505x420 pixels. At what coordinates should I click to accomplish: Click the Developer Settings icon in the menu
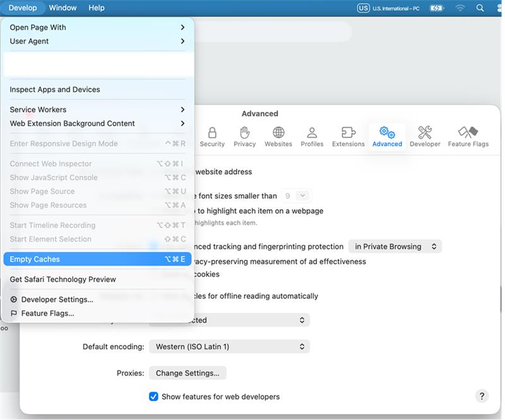[x=13, y=300]
